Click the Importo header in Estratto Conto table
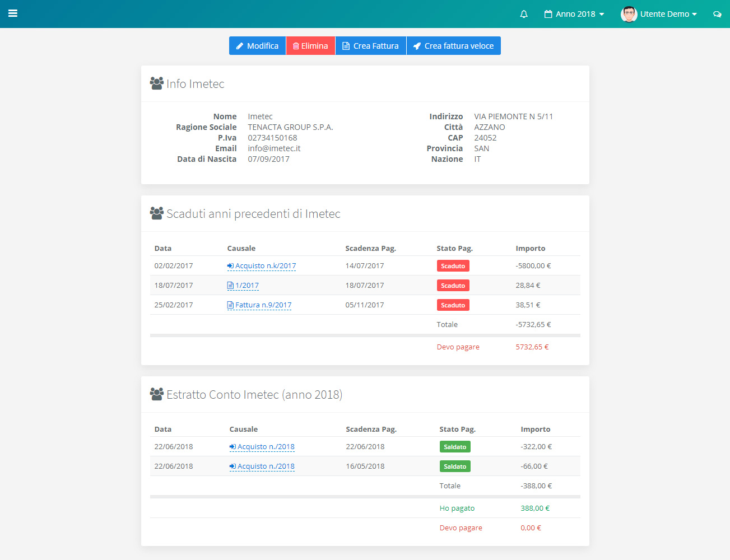Viewport: 730px width, 560px height. tap(535, 430)
